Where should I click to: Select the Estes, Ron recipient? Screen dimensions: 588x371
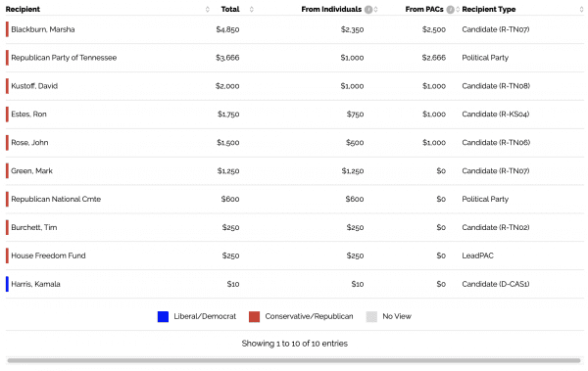[28, 115]
